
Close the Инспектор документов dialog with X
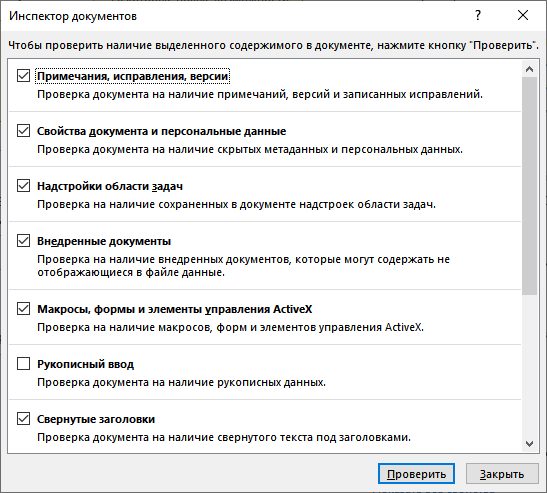(x=523, y=15)
